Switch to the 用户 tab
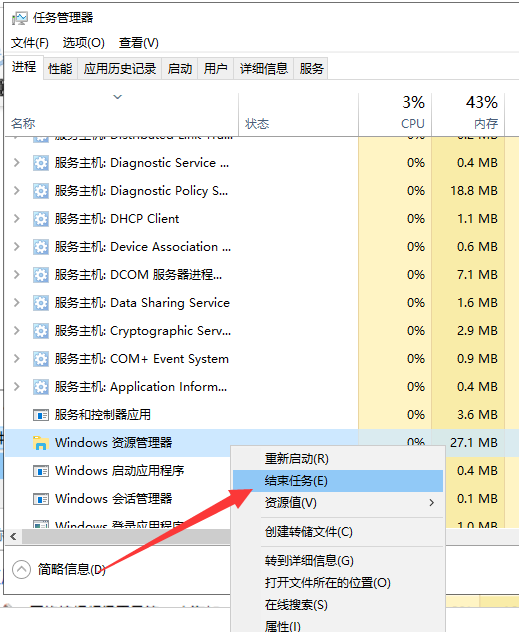519x632 pixels. click(216, 69)
